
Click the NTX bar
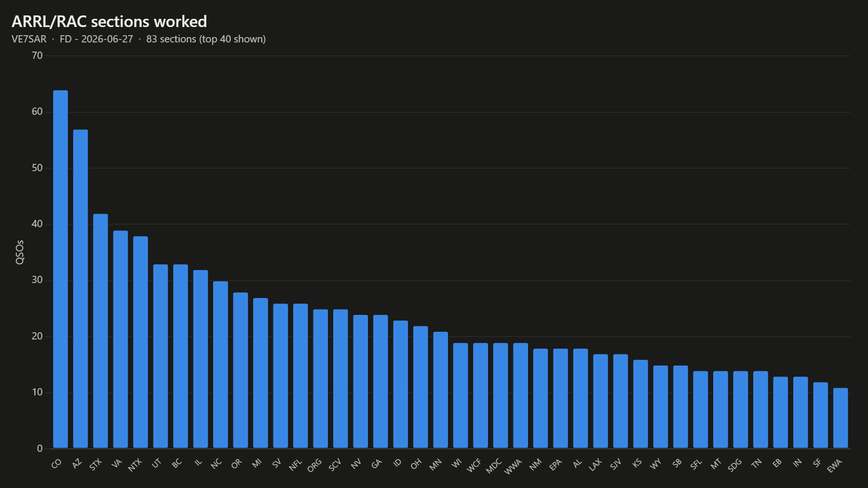(x=140, y=342)
